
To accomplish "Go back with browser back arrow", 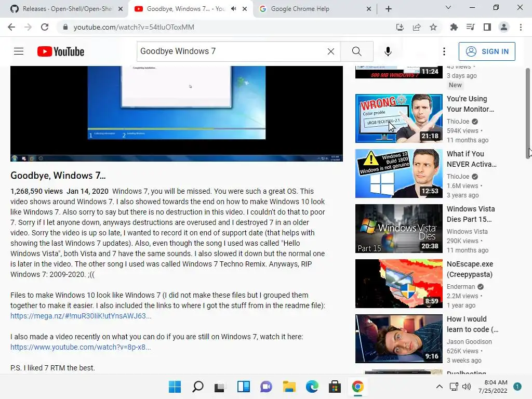I will (x=11, y=27).
